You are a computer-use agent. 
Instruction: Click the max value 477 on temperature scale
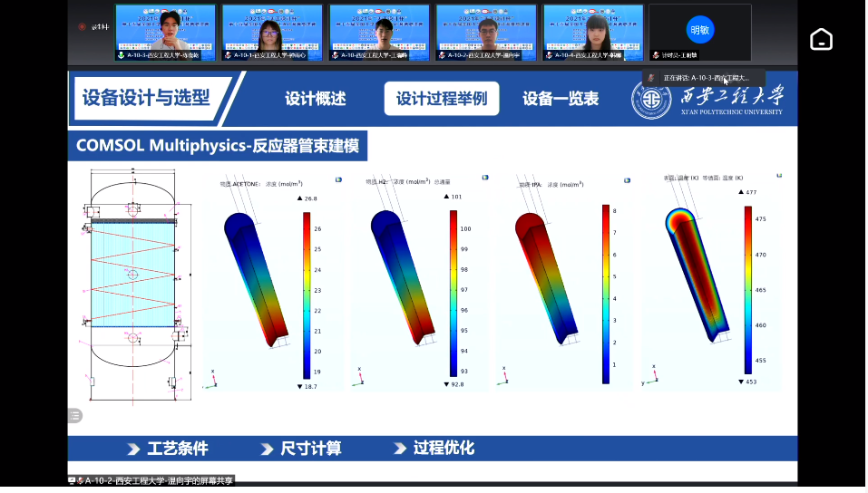coord(751,192)
